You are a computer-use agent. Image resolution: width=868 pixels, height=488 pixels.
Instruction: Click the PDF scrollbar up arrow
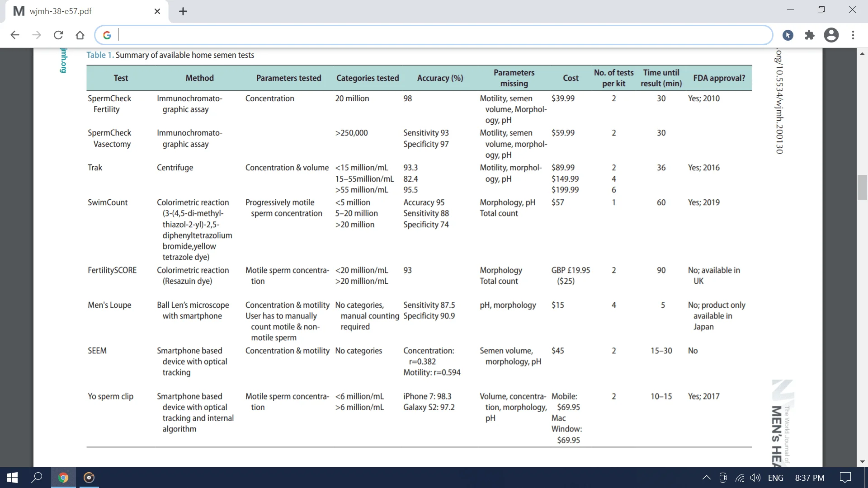(863, 54)
